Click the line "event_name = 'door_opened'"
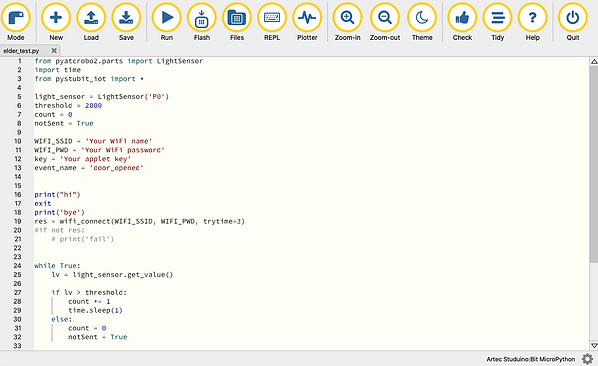598x366 pixels. pos(89,168)
